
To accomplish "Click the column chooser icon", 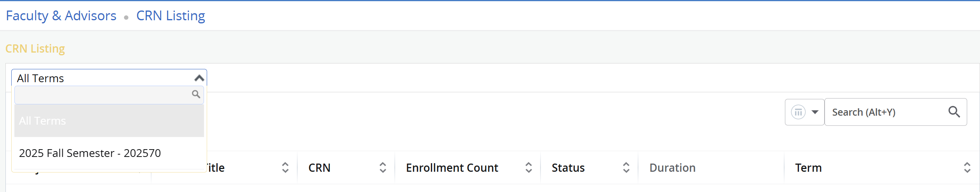I will (x=798, y=112).
